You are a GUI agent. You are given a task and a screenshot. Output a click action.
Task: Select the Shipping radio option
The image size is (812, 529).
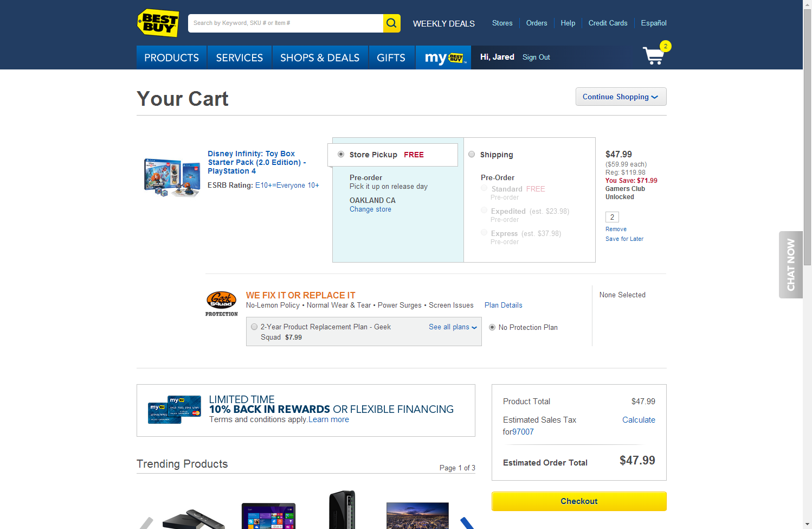472,154
